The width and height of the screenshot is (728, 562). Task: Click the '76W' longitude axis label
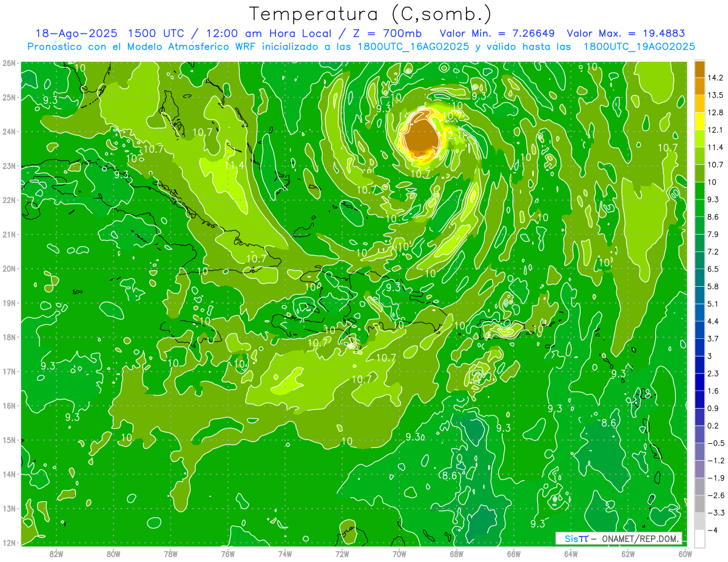tap(228, 554)
